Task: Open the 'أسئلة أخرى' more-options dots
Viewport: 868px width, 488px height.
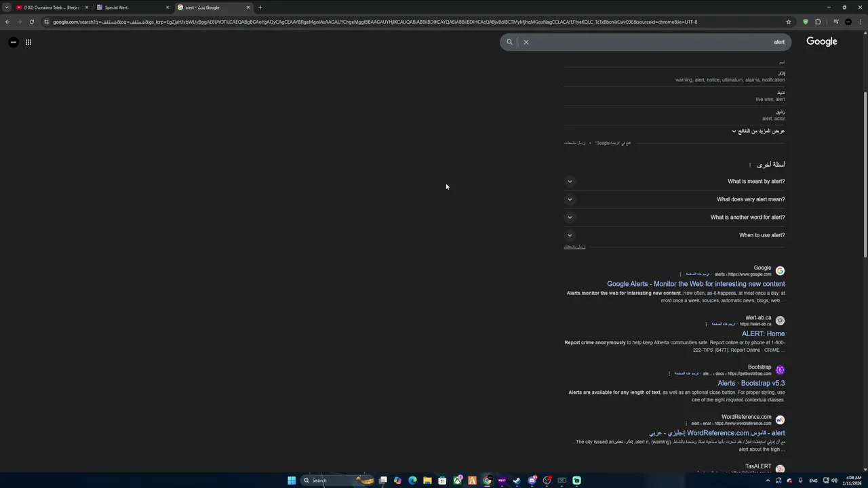Action: click(749, 165)
